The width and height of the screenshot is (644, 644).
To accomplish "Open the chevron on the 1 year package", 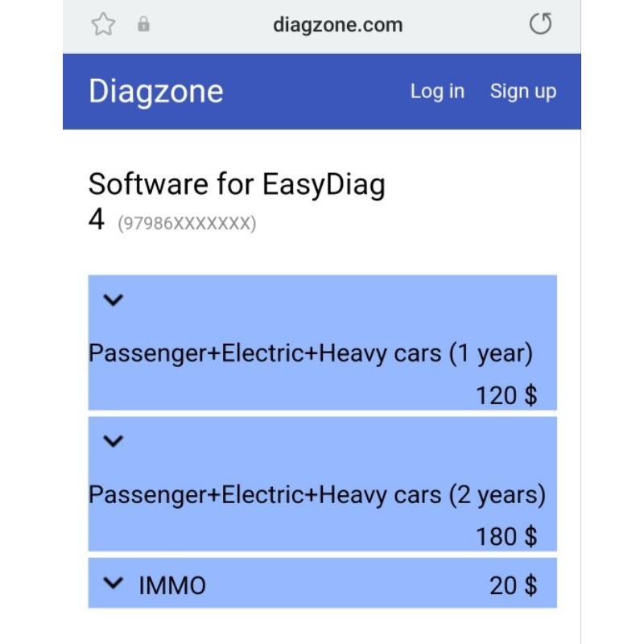I will tap(114, 299).
